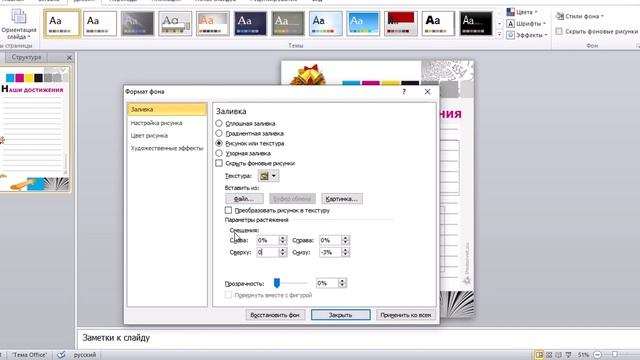
Task: Close the slides pane with X icon
Action: (x=69, y=58)
